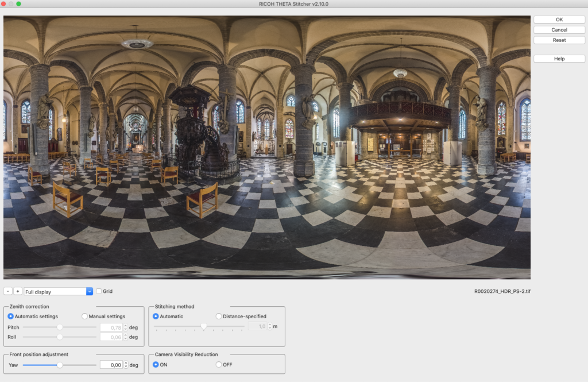Image resolution: width=588 pixels, height=382 pixels.
Task: Click the Pitch slider handle
Action: (60, 327)
